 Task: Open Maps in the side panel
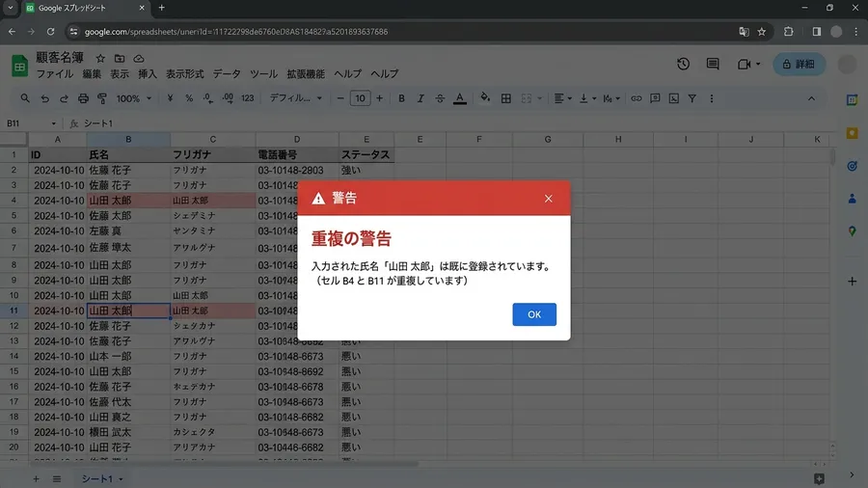(x=852, y=230)
